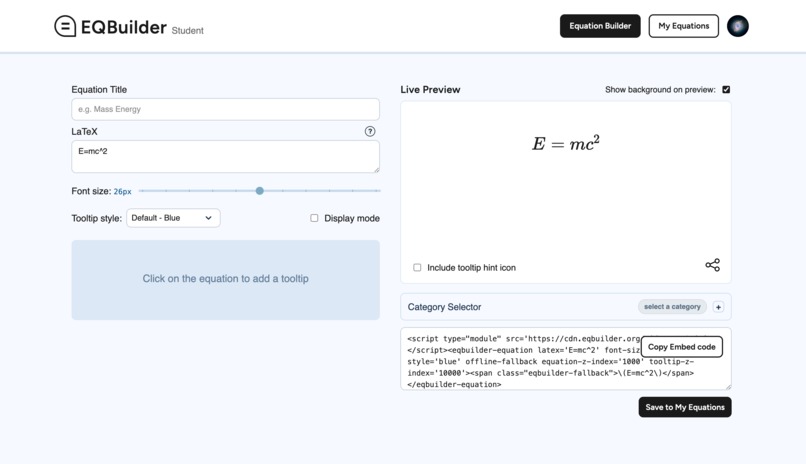Image resolution: width=806 pixels, height=464 pixels.
Task: Click the Live Preview heading
Action: [430, 89]
